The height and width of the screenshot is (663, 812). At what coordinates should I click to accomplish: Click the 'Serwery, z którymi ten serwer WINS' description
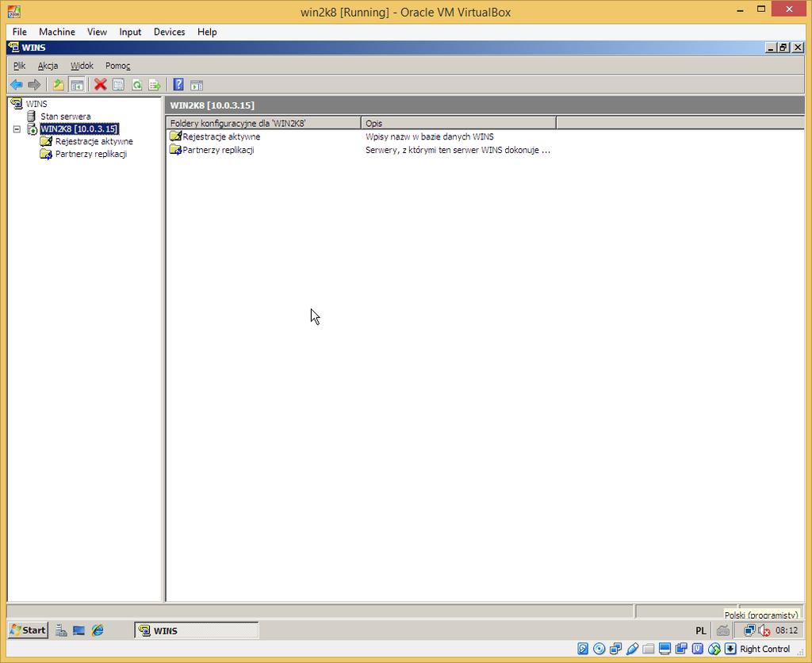coord(458,150)
